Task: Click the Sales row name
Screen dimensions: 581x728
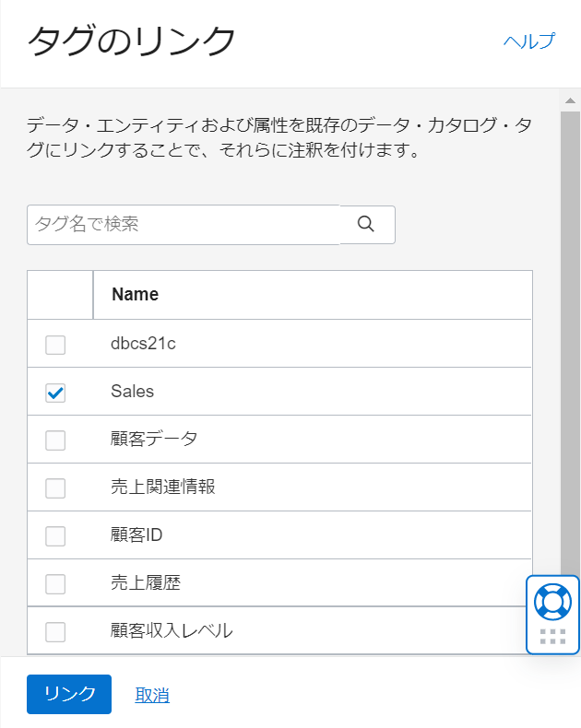Action: pyautogui.click(x=132, y=392)
